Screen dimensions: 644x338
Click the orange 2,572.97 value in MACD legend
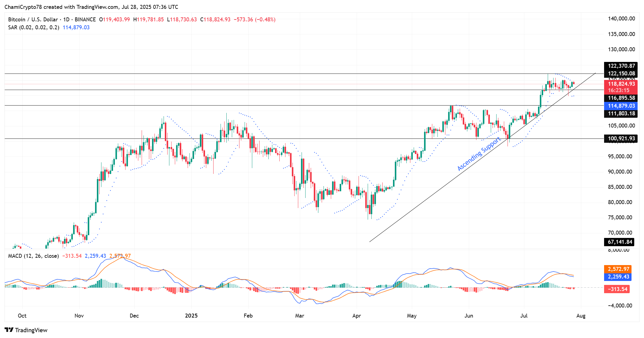pyautogui.click(x=120, y=256)
